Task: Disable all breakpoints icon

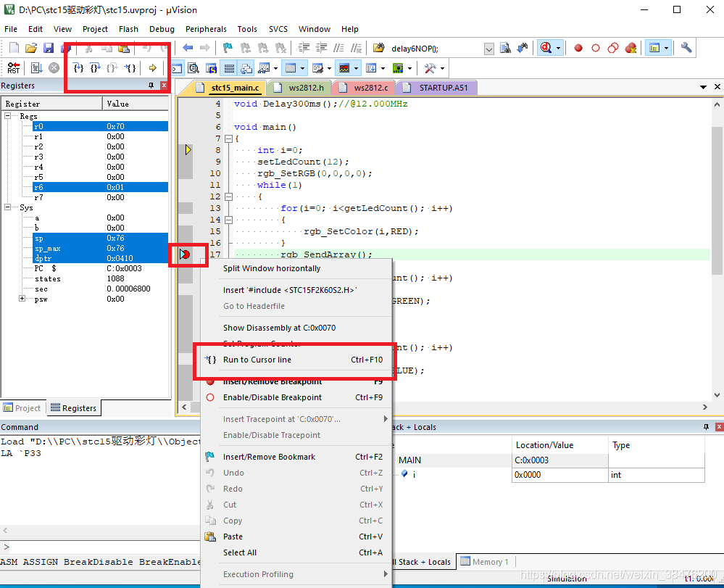Action: (613, 48)
